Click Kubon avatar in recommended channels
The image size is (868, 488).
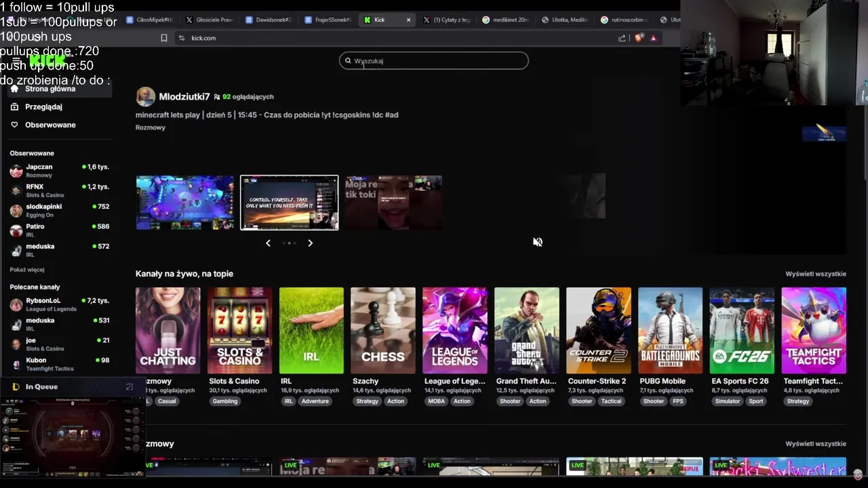pyautogui.click(x=16, y=364)
